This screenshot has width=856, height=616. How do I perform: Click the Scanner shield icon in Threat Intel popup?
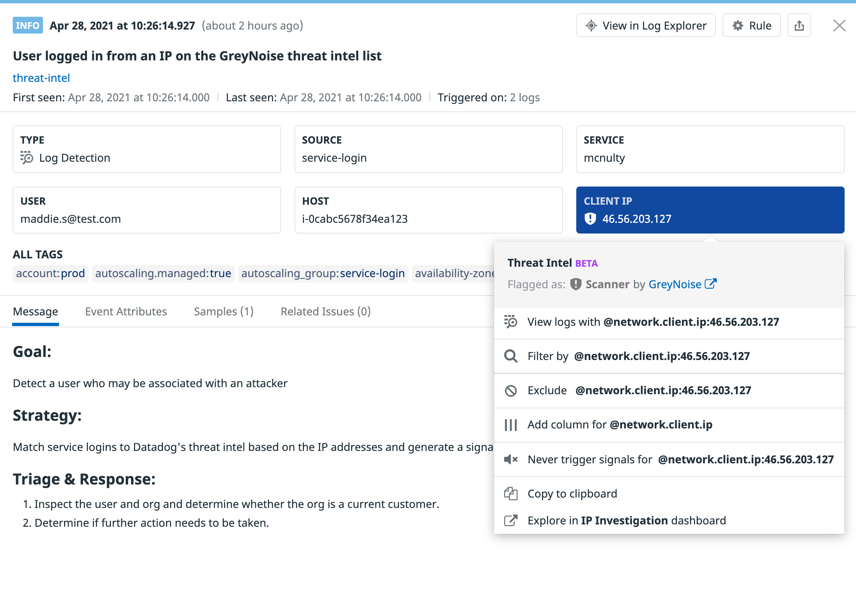576,284
